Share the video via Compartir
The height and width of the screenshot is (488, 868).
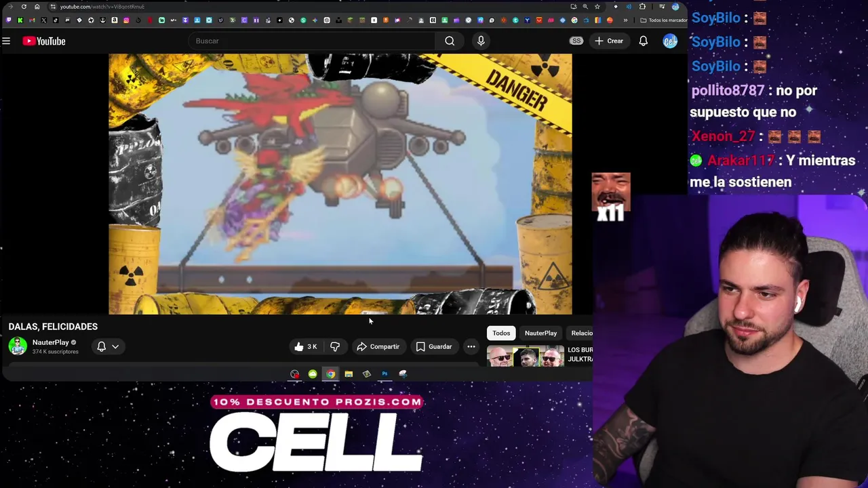(x=378, y=346)
